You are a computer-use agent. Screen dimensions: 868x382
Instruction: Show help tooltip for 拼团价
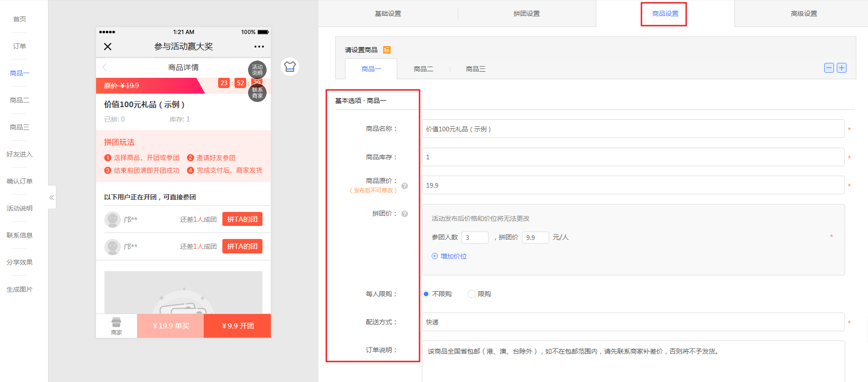coord(405,214)
